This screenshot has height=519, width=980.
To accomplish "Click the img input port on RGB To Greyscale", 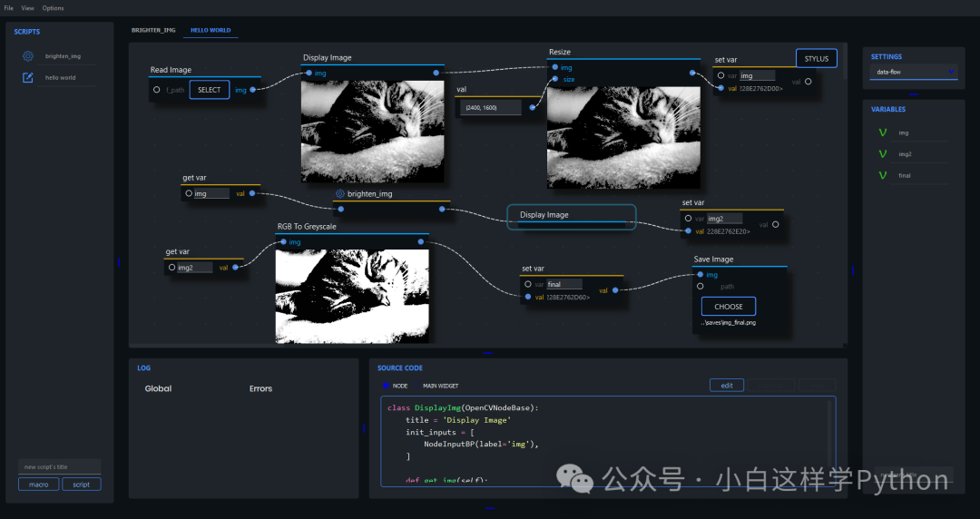I will (284, 242).
